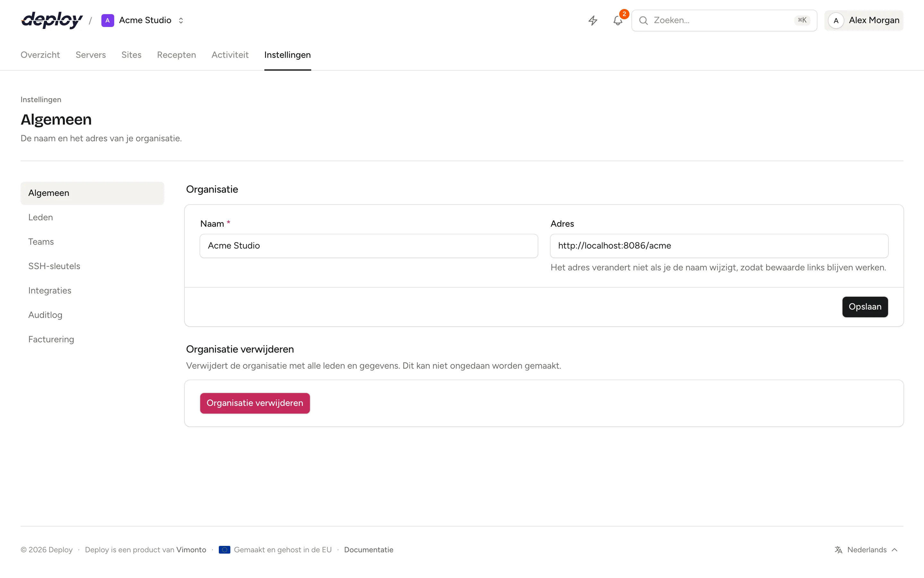The width and height of the screenshot is (924, 578).
Task: Click the Zoeken search field
Action: (x=724, y=20)
